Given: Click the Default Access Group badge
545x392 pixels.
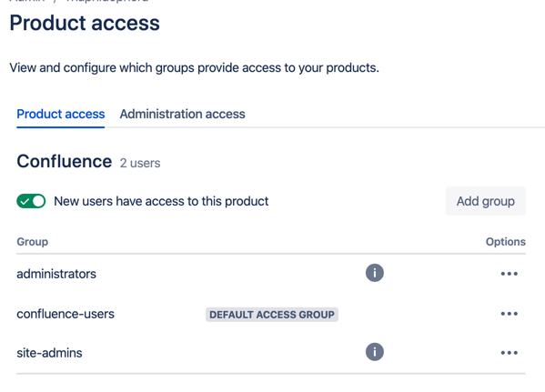Looking at the screenshot, I should [272, 315].
